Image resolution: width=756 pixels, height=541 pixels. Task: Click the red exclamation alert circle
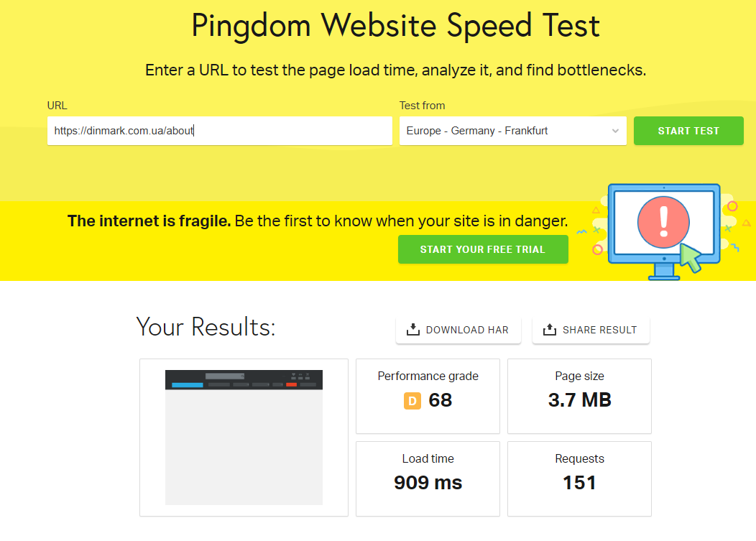coord(663,222)
